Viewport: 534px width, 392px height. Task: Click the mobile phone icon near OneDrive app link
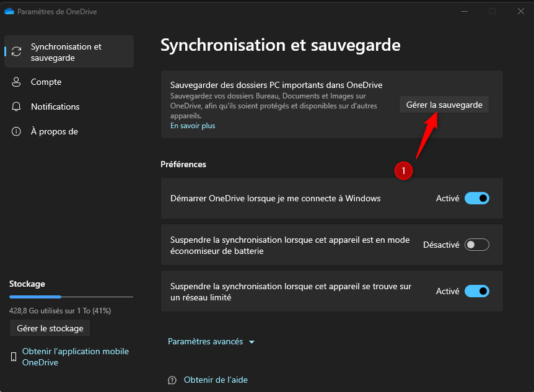[x=14, y=357]
